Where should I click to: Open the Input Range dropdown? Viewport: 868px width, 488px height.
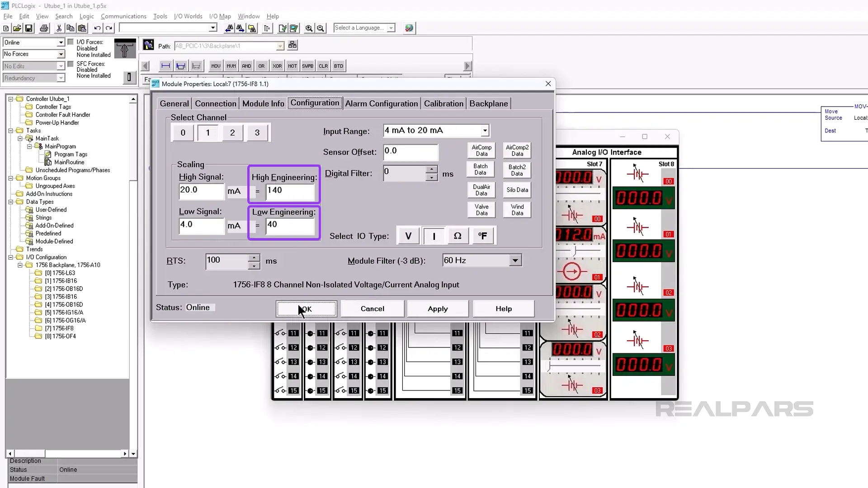(485, 131)
